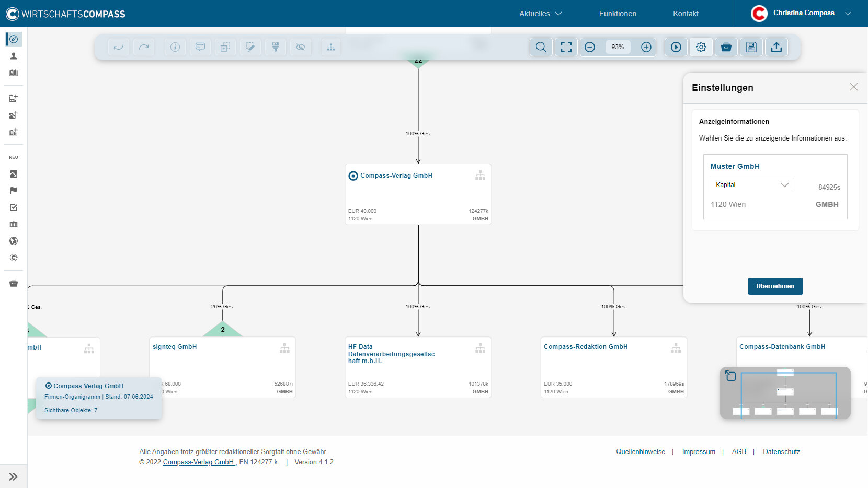Open the person search sidebar icon
The width and height of the screenshot is (868, 488).
tap(14, 56)
